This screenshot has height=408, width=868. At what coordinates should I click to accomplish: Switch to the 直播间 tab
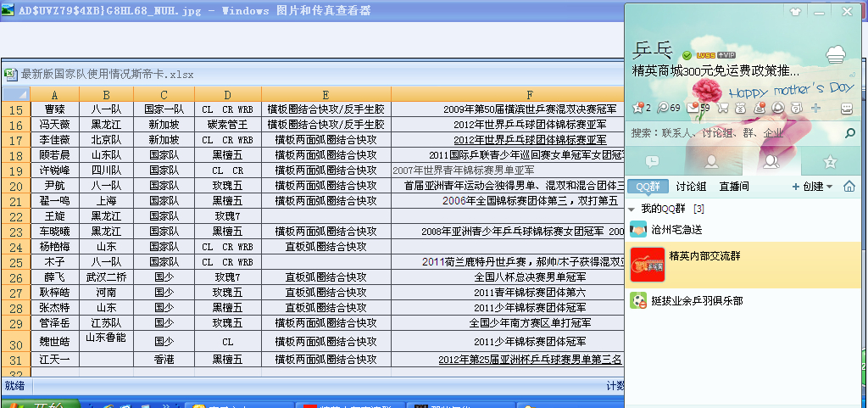733,187
